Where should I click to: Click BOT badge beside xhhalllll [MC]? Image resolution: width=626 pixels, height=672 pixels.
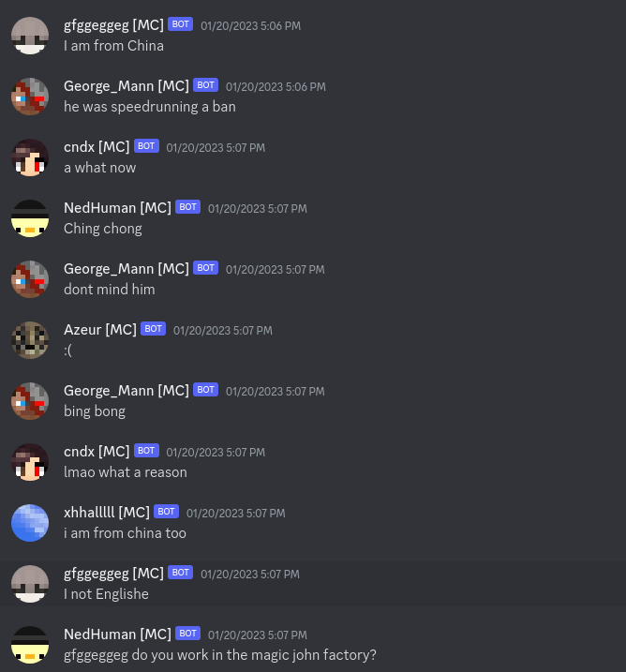coord(166,512)
